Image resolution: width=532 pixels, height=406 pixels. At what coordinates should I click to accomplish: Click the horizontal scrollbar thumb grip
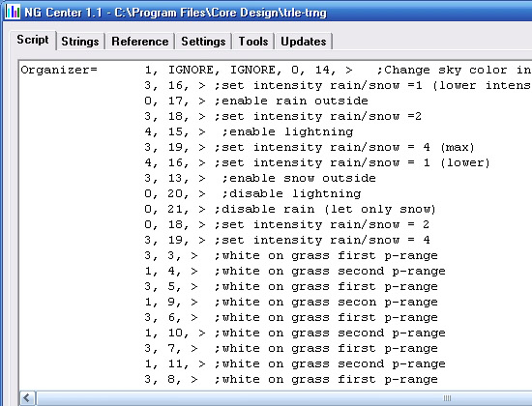point(447,398)
